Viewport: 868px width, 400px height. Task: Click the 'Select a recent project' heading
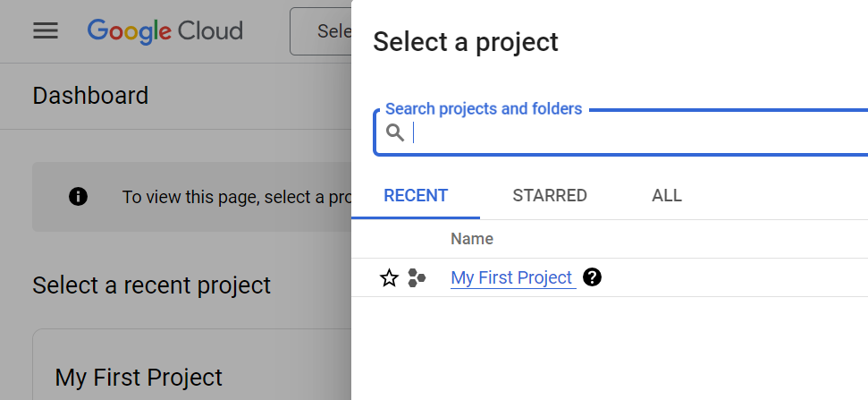tap(151, 285)
